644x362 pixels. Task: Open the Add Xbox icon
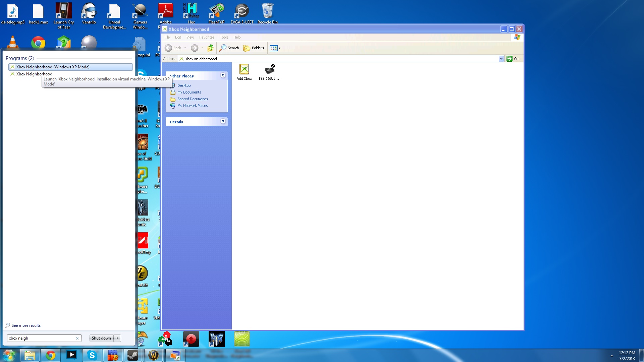pyautogui.click(x=244, y=72)
